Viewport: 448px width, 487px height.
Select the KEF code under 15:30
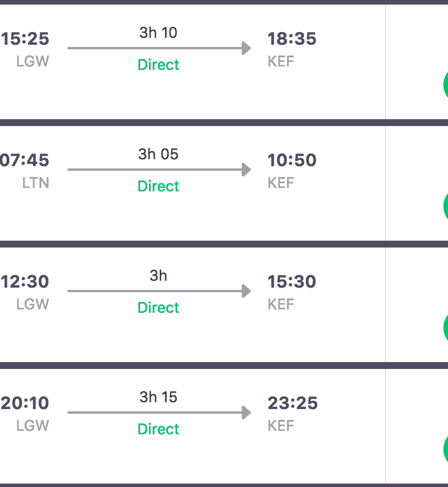click(x=281, y=304)
